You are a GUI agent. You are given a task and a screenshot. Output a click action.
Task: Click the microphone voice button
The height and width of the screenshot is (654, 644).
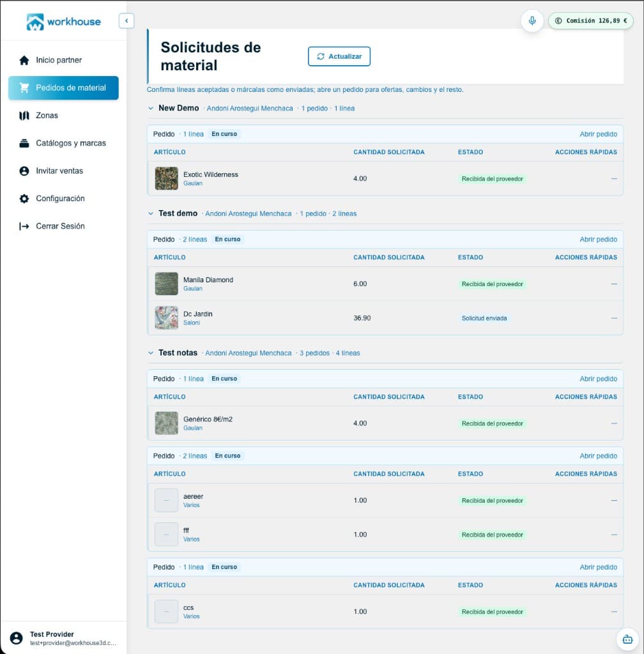(532, 21)
